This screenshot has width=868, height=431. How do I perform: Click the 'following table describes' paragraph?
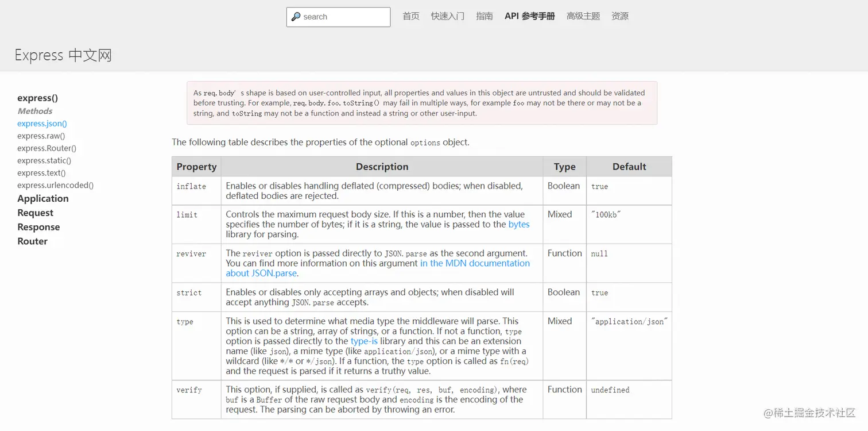pyautogui.click(x=320, y=142)
